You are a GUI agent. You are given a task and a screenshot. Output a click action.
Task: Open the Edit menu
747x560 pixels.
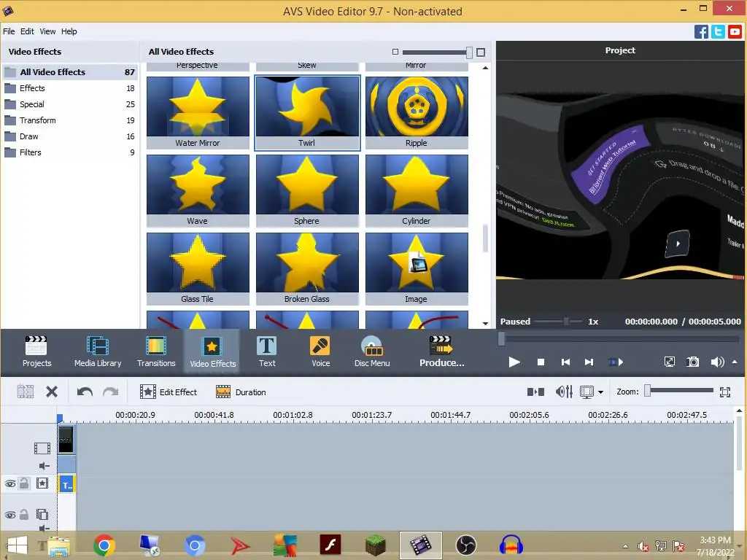pyautogui.click(x=27, y=31)
